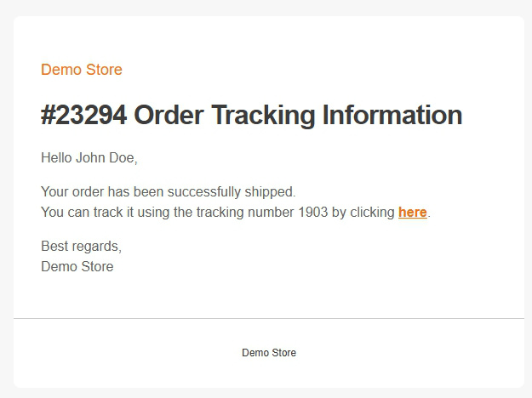Screen dimensions: 532x398
Task: Click the 'Best regards,' closing line
Action: [82, 247]
